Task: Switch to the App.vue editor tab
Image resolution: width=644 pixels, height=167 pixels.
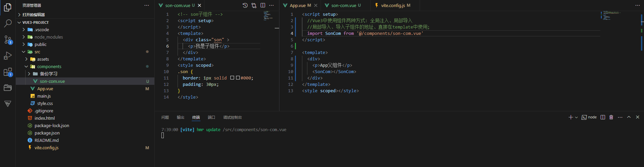Action: pos(300,5)
